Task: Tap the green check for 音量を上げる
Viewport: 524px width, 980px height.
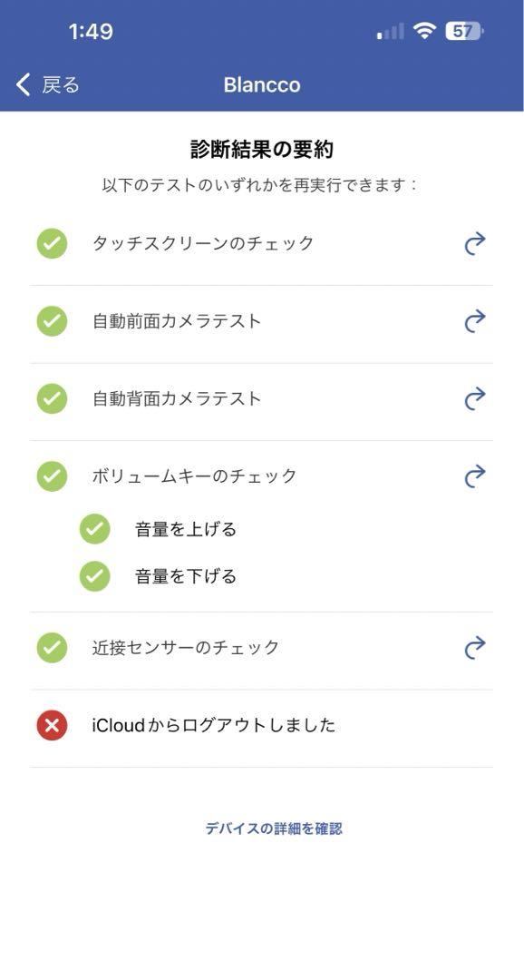Action: coord(95,529)
